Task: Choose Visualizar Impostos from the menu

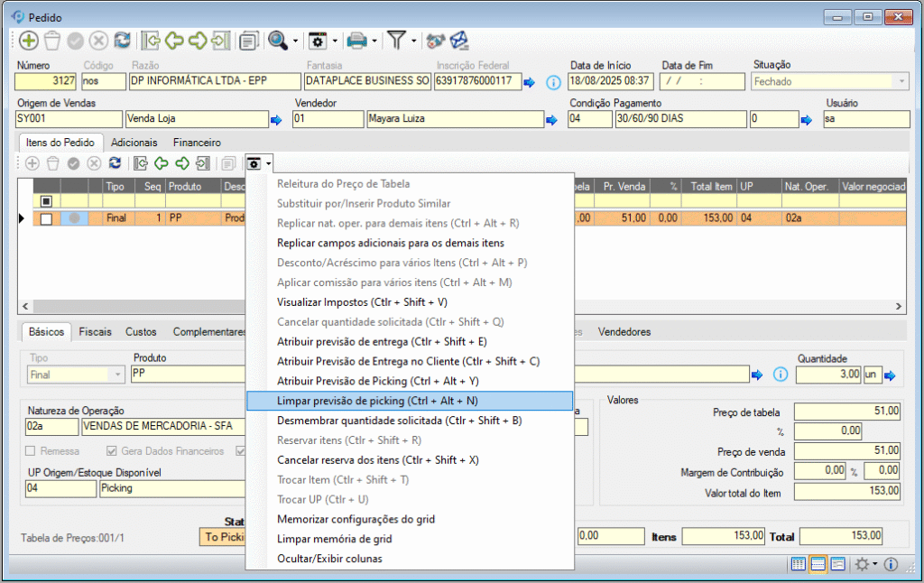Action: tap(362, 302)
